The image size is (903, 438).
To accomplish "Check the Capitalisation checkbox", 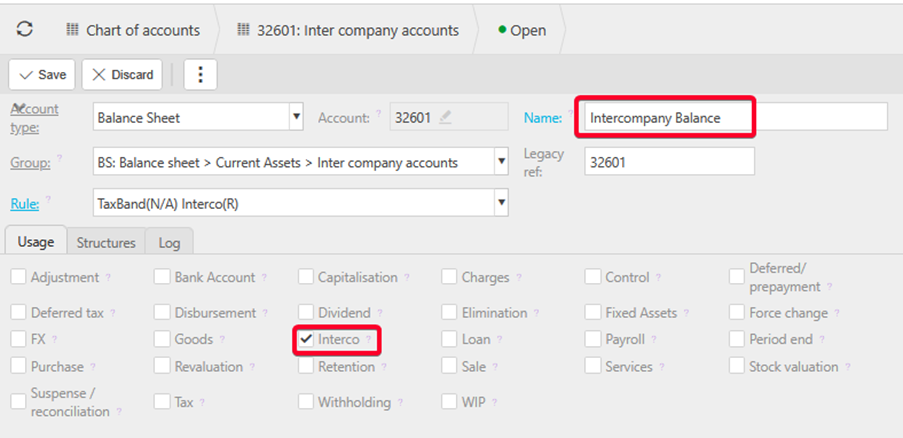I will pyautogui.click(x=305, y=277).
